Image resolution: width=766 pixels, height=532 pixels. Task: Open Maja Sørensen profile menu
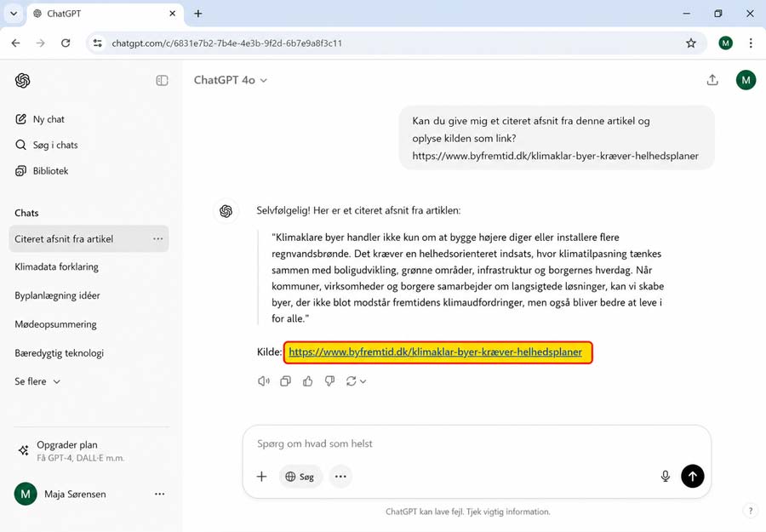pyautogui.click(x=60, y=494)
